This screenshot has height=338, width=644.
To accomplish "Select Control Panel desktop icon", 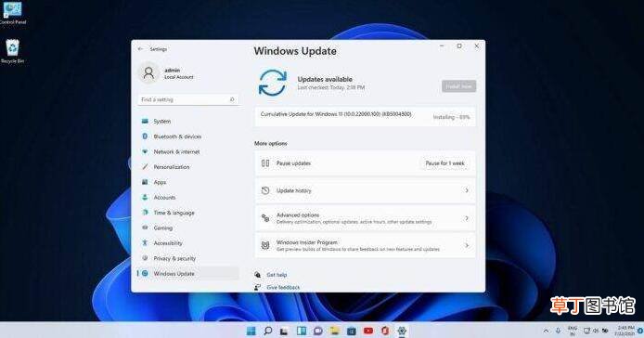I will coord(13,13).
